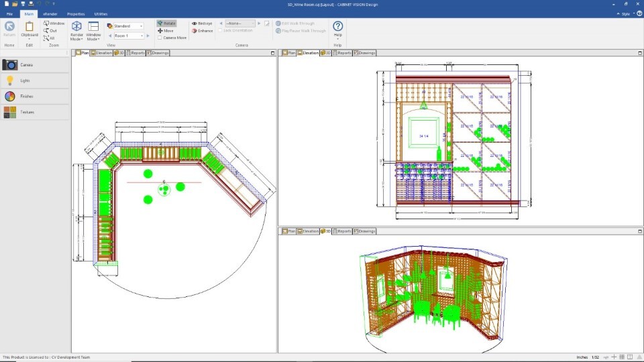Enable the Camera Move checkbox
This screenshot has width=644, height=362.
(x=160, y=38)
